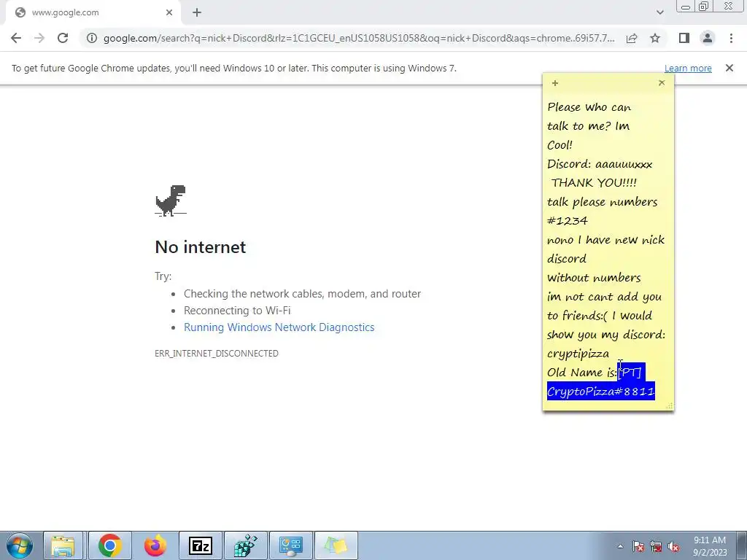Screen dimensions: 747x560
Task: Open the Control Panel taskbar icon
Action: point(291,545)
